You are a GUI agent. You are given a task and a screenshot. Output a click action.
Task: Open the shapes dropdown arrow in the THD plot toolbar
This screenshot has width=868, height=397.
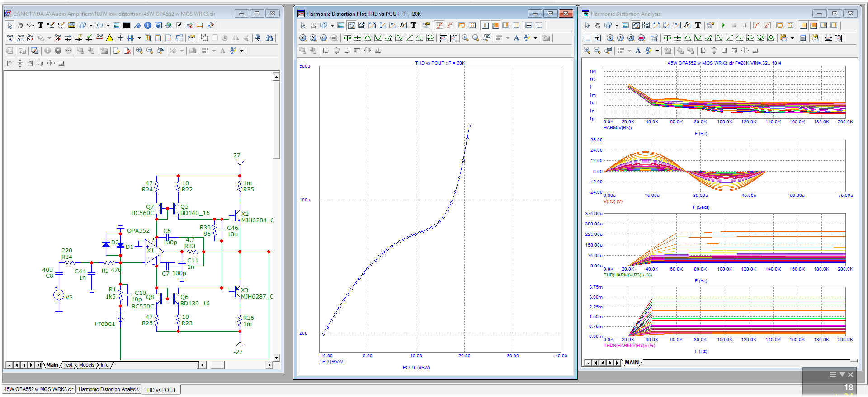tap(332, 25)
